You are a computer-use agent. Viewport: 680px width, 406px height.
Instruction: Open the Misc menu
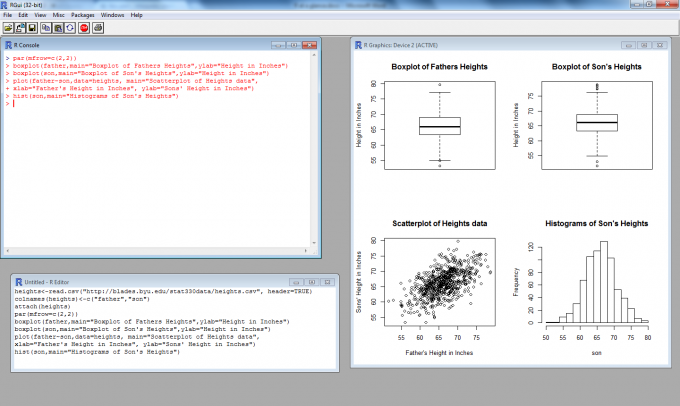click(59, 16)
